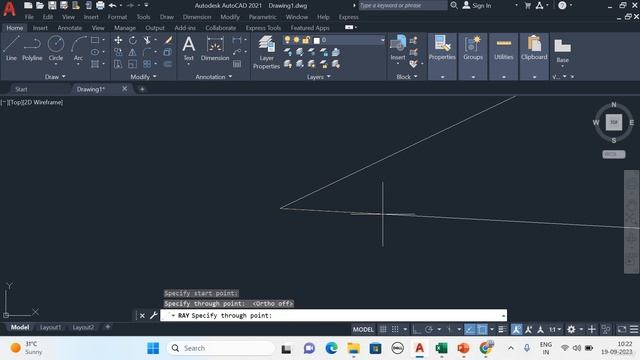Activate the Mirror tool
This screenshot has width=640, height=360.
pos(133,52)
